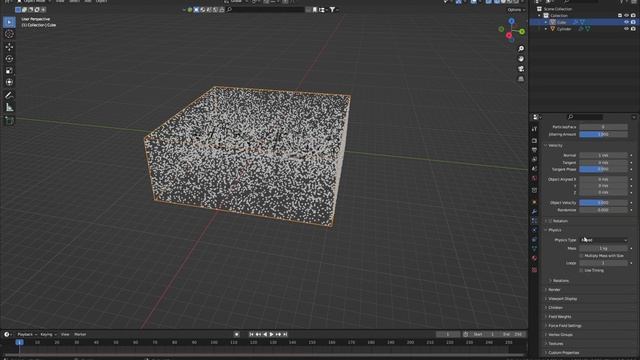Image resolution: width=640 pixels, height=360 pixels.
Task: Open the Output properties tab
Action: click(x=534, y=150)
